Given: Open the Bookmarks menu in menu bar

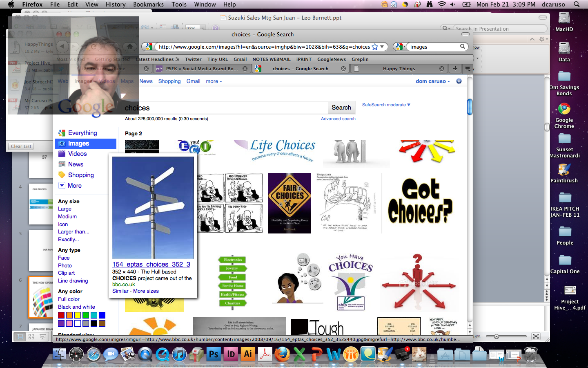Looking at the screenshot, I should (x=148, y=4).
